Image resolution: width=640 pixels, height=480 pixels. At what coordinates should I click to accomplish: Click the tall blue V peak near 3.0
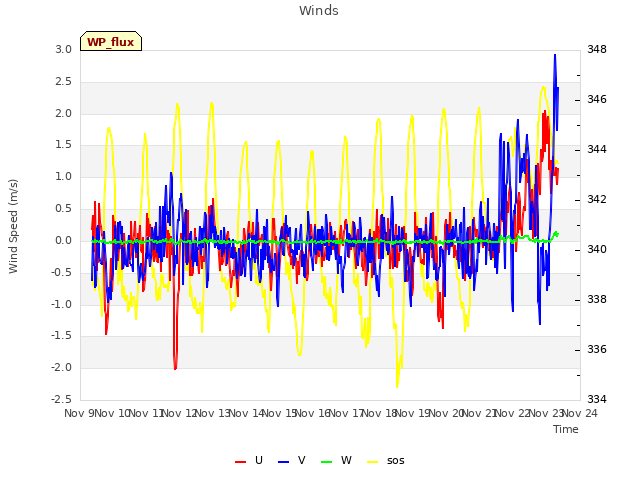[555, 56]
